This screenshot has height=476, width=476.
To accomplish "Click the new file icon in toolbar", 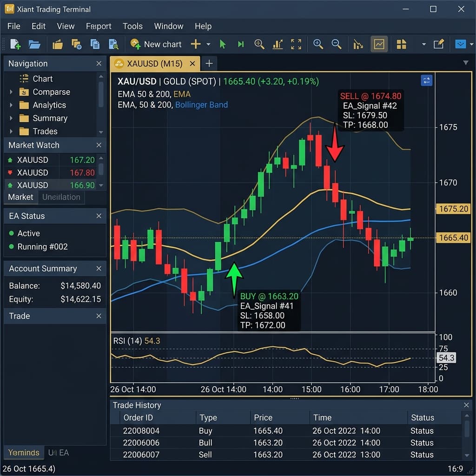I will click(15, 44).
